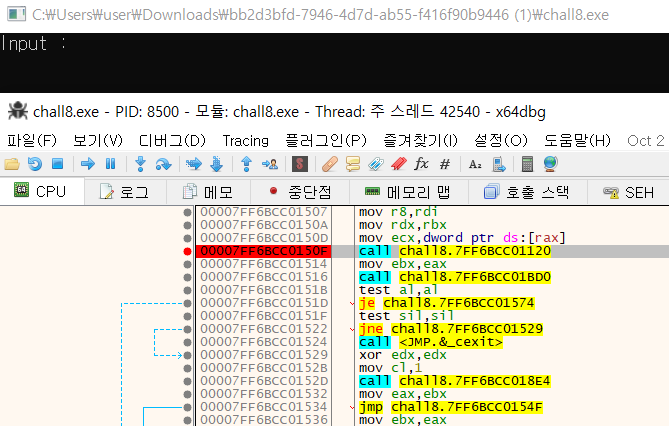Open labels with the blue tags icon
The width and height of the screenshot is (669, 426).
click(376, 164)
